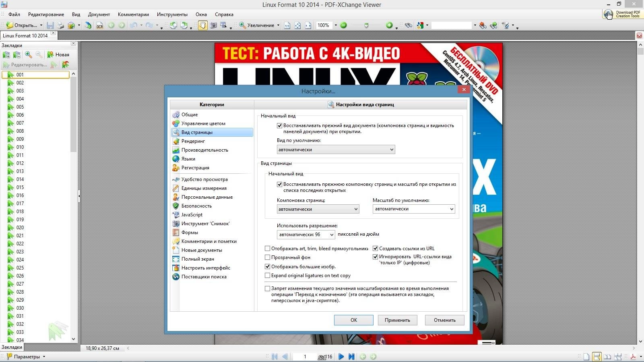Viewport: 644px width, 362px height.
Task: Enable Expand original ligatures on text copy
Action: [267, 276]
